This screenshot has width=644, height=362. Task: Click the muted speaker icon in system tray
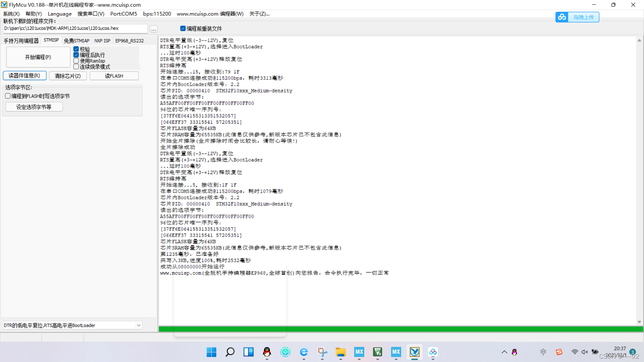point(585,352)
